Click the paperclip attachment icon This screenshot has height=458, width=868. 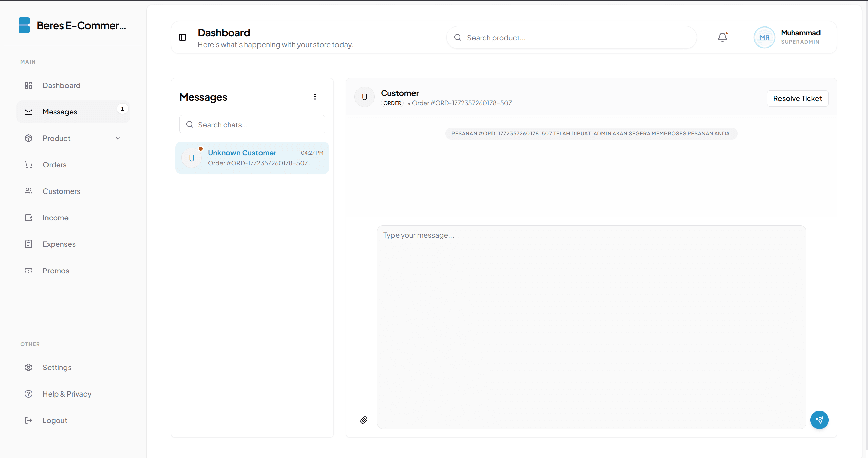(x=364, y=420)
